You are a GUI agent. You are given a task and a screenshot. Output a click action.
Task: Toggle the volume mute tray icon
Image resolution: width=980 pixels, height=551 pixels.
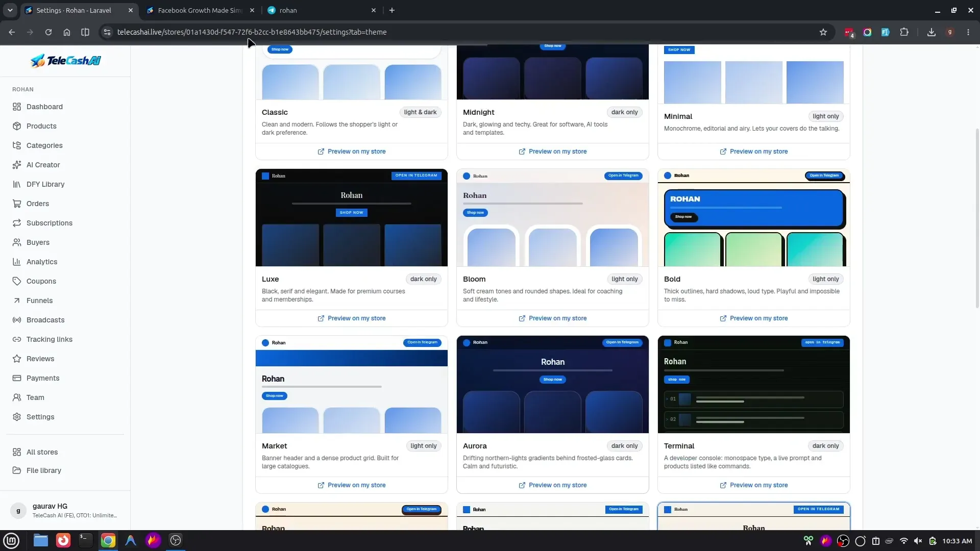918,541
